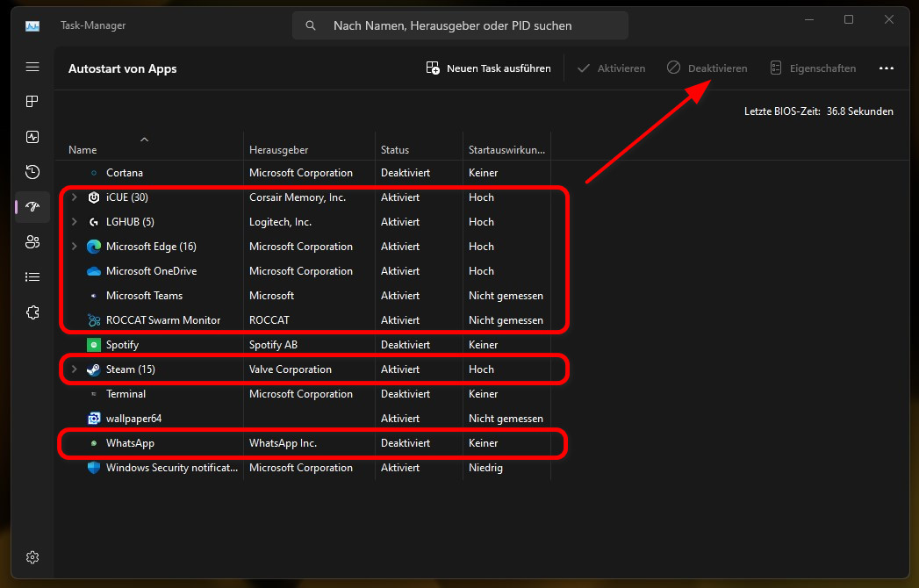The width and height of the screenshot is (919, 588).
Task: Click the Spotify green icon
Action: (94, 345)
